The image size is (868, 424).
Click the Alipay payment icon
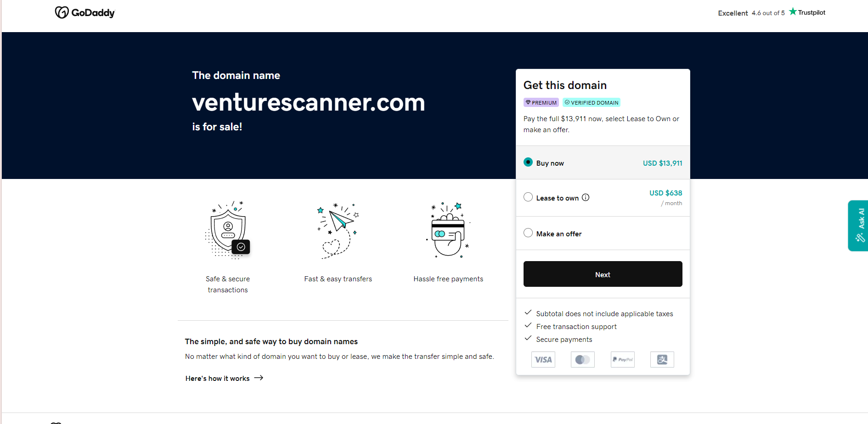[x=662, y=359]
